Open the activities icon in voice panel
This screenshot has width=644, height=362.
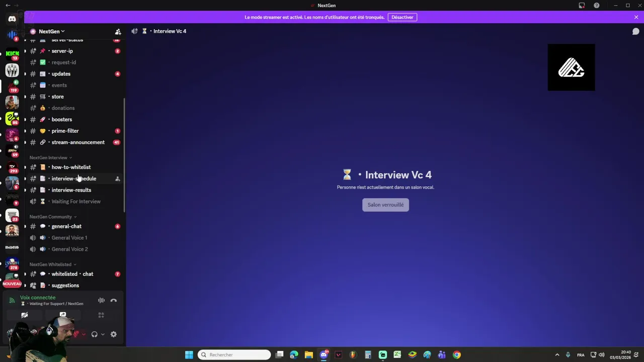(101, 315)
